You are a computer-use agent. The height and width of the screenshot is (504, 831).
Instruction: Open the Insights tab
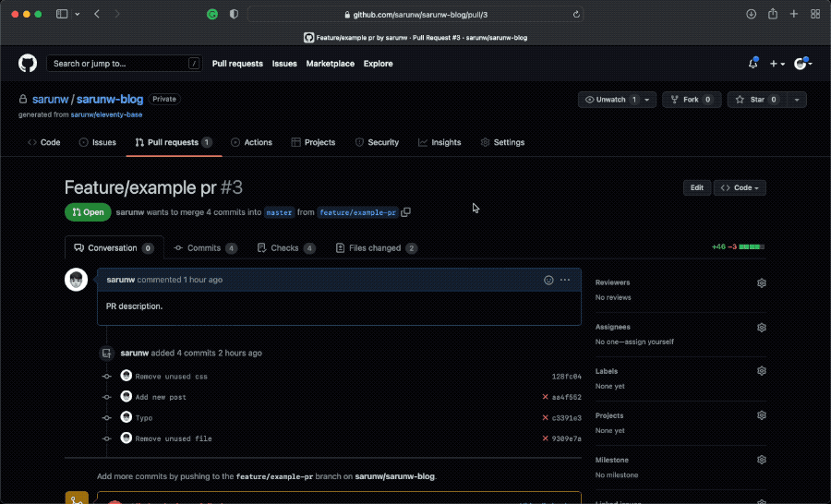pyautogui.click(x=440, y=142)
